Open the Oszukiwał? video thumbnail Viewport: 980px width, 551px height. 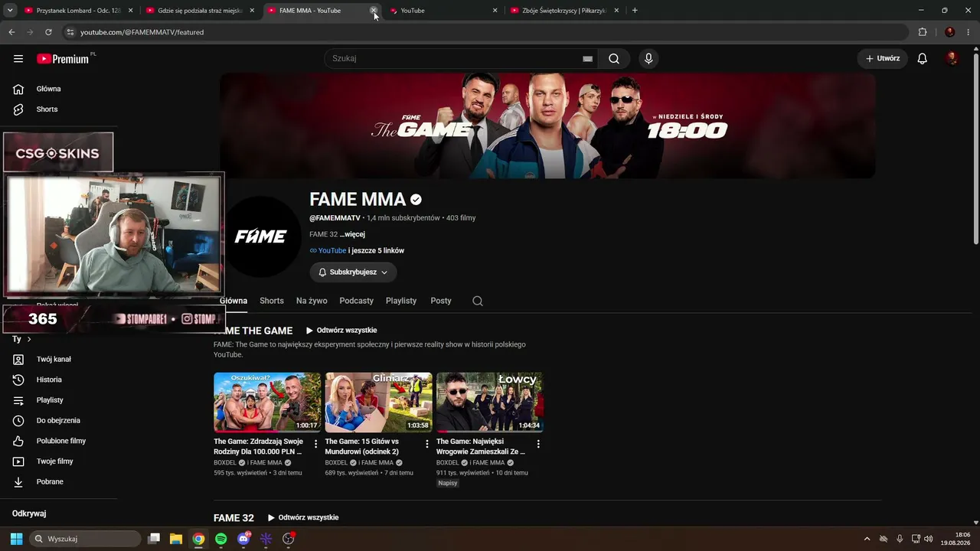pos(267,403)
